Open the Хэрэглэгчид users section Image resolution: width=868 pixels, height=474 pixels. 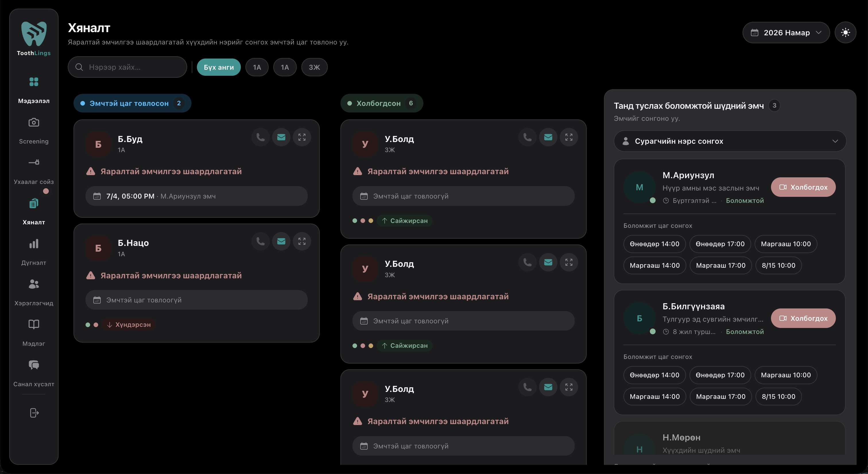point(34,292)
